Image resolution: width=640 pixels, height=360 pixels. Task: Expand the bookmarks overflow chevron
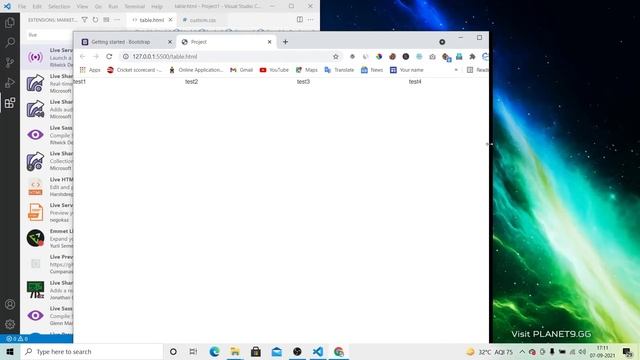(x=456, y=70)
